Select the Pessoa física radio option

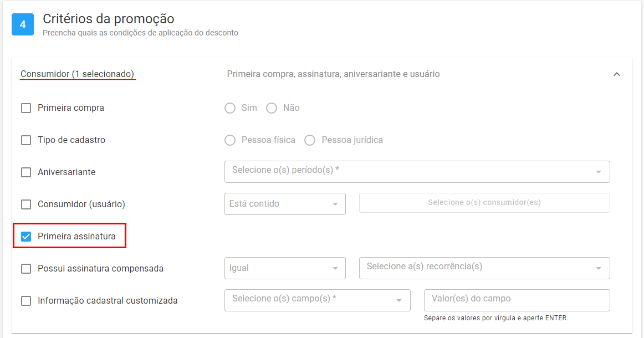230,140
